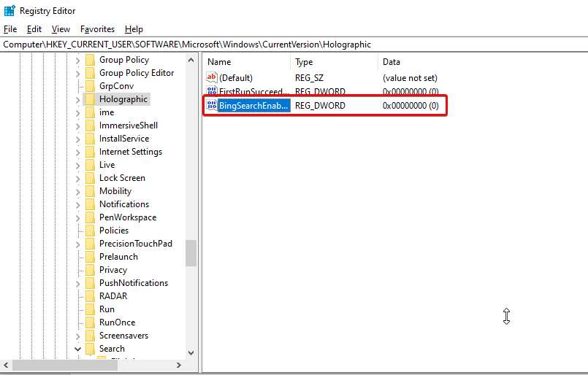Click the ime folder icon
This screenshot has height=375, width=588.
pos(90,112)
